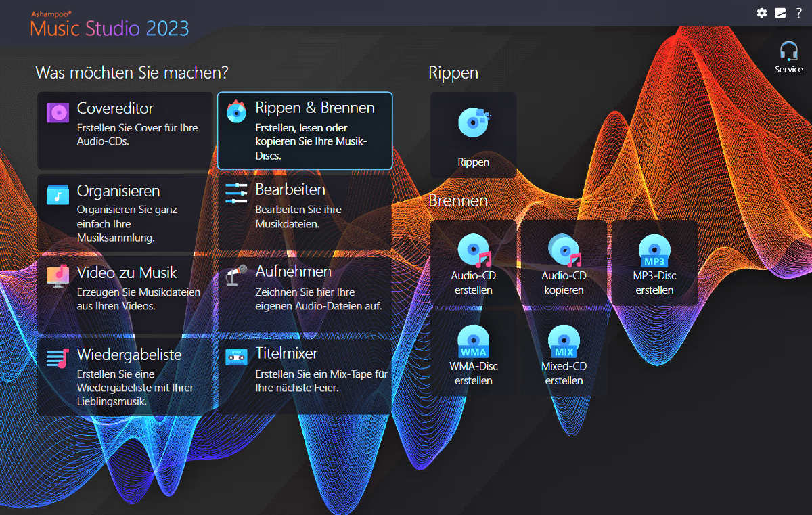Select the Wiedergabeliste title text

(x=129, y=355)
